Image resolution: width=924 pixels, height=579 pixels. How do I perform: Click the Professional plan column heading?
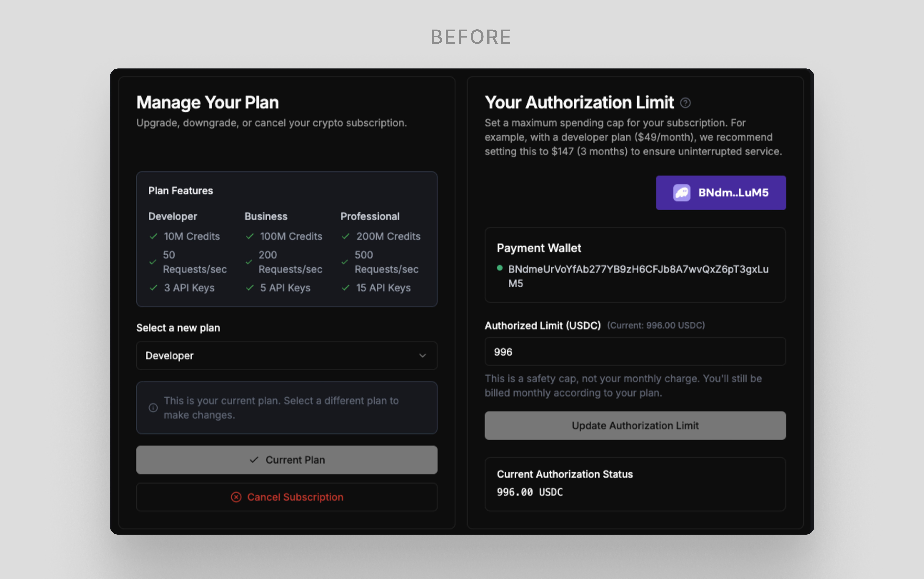click(370, 216)
